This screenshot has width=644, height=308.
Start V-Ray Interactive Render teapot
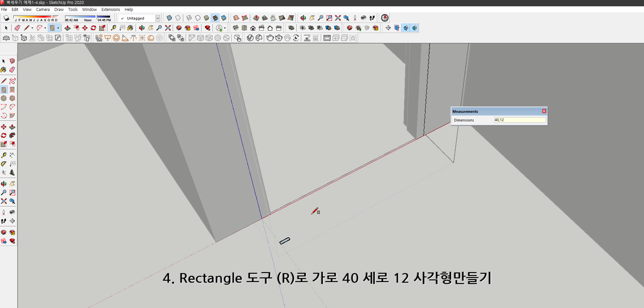pyautogui.click(x=279, y=38)
